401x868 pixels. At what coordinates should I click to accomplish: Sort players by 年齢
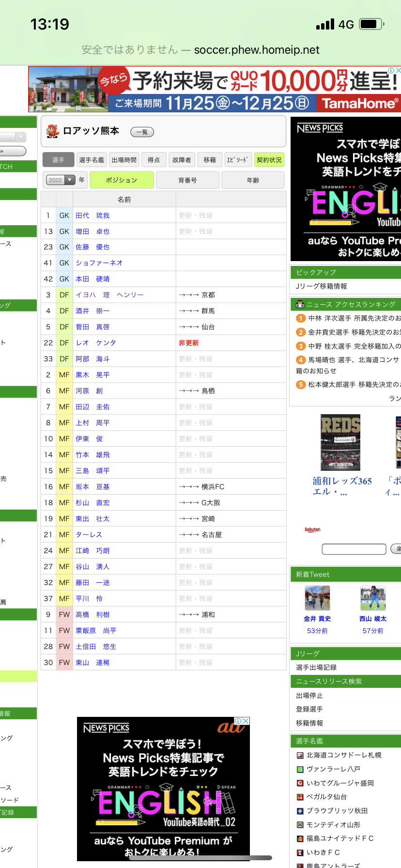pyautogui.click(x=252, y=180)
